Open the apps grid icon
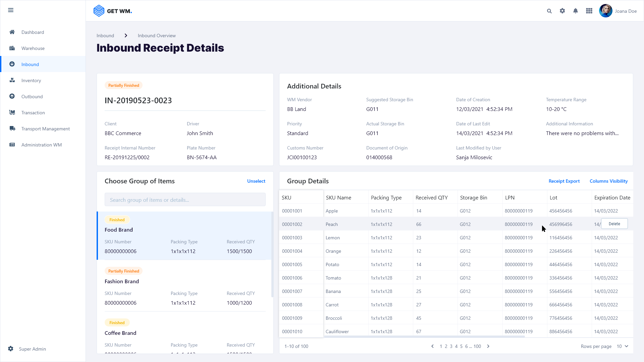This screenshot has height=362, width=644. click(x=589, y=11)
